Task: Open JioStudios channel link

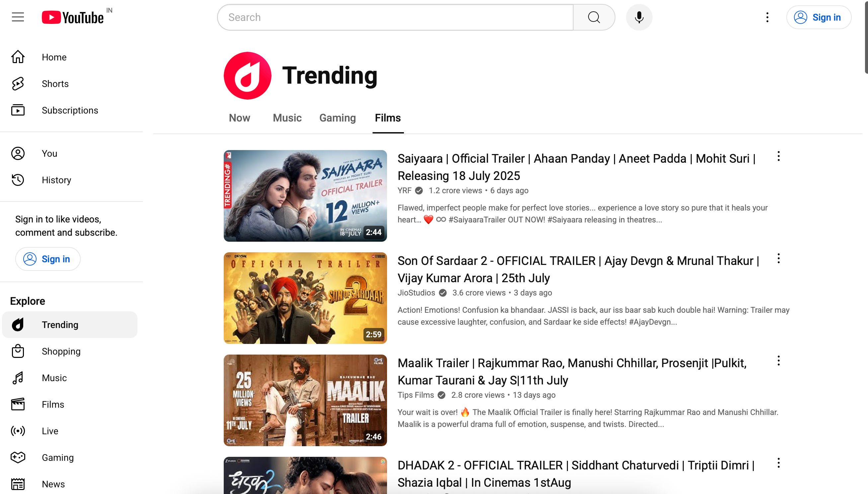Action: pos(416,292)
